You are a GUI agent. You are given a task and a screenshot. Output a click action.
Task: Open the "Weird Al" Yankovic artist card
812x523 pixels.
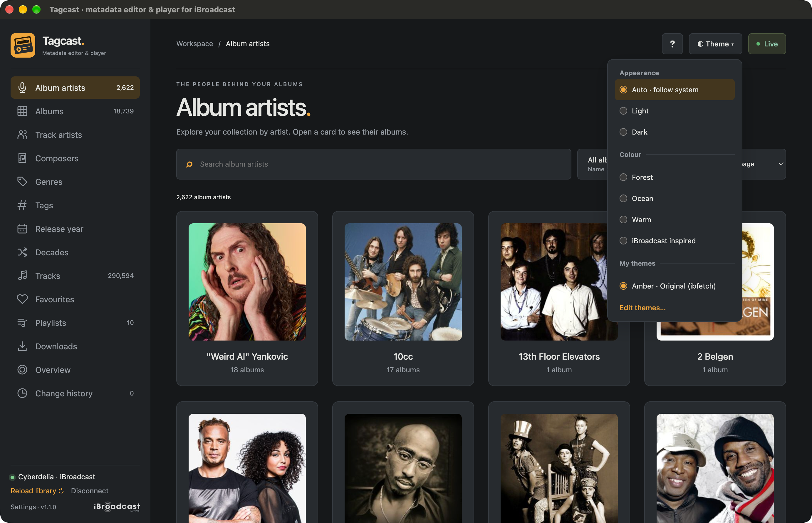click(x=247, y=299)
